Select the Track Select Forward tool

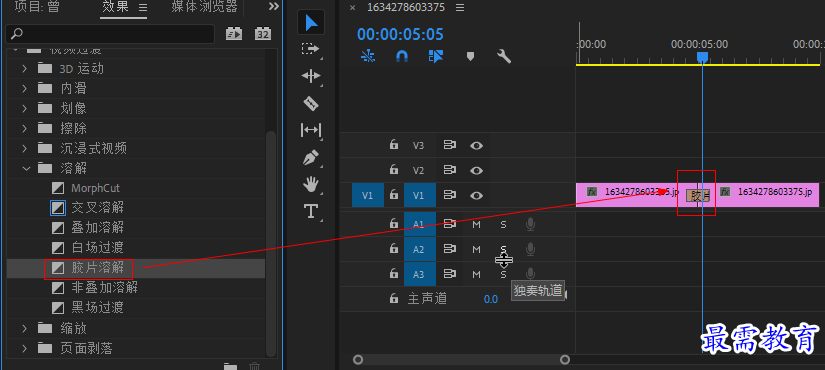[310, 49]
